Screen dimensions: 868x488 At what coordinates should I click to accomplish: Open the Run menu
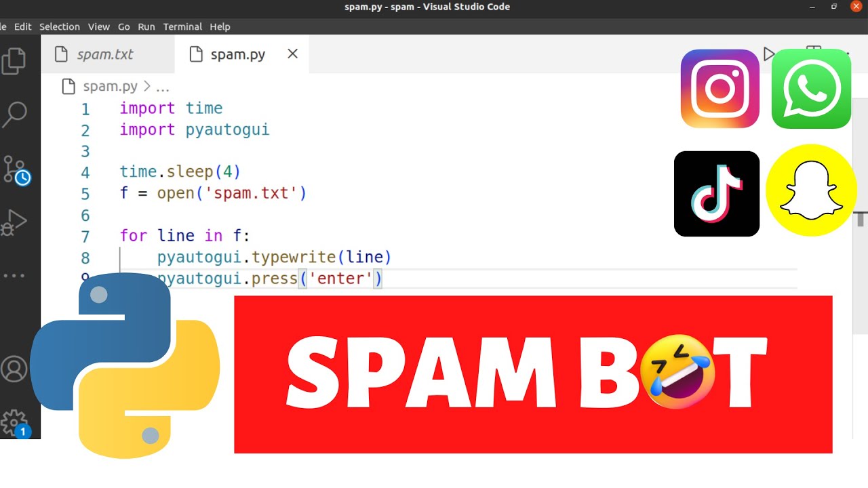[146, 26]
